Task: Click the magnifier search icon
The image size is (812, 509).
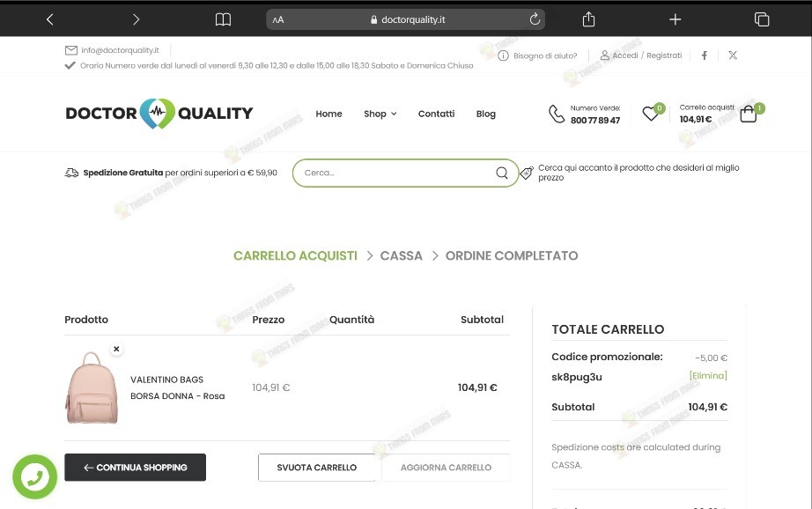Action: click(x=502, y=173)
